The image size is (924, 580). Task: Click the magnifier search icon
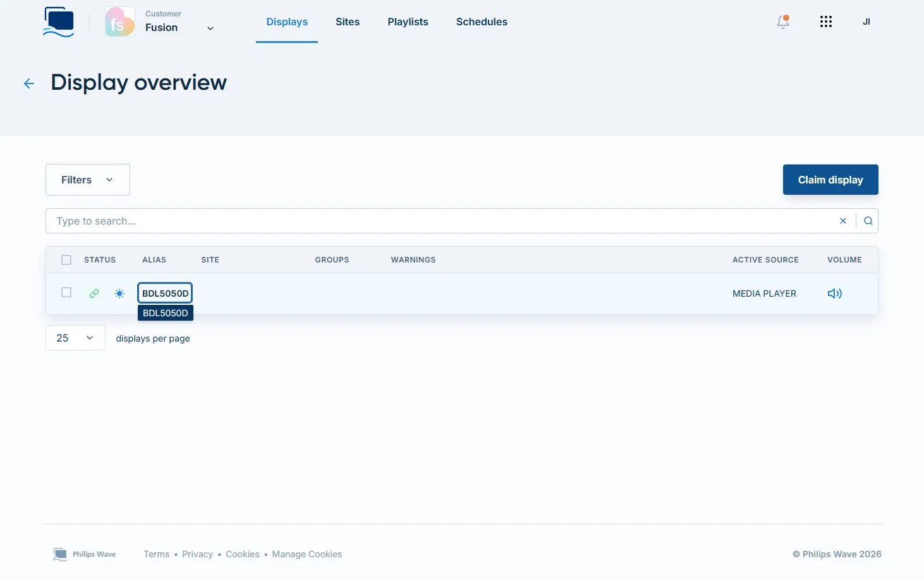pyautogui.click(x=868, y=221)
